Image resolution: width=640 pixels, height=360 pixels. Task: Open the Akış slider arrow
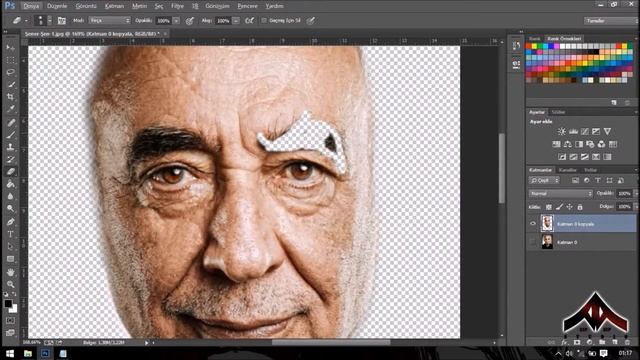pos(236,20)
